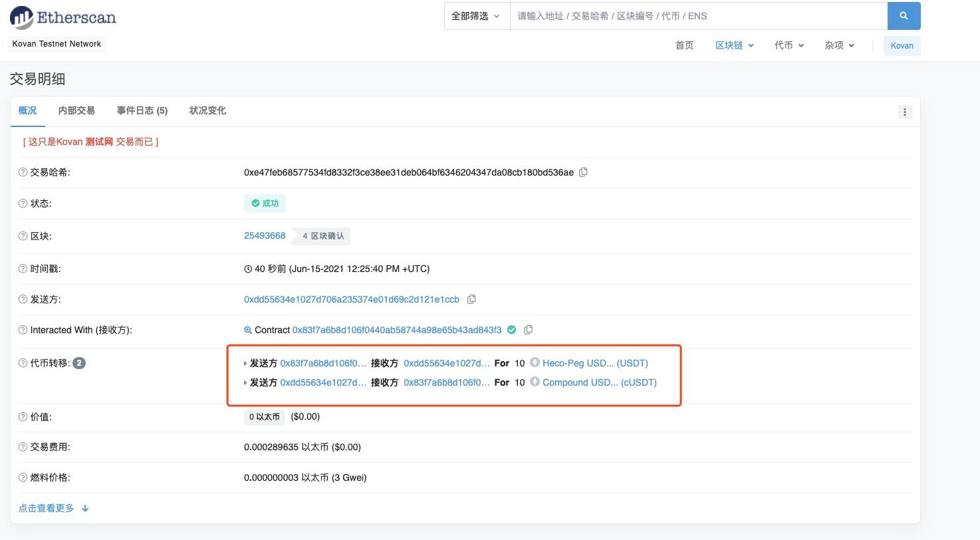
Task: Open Heco-Peg USD... (USDT) token link
Action: [595, 363]
